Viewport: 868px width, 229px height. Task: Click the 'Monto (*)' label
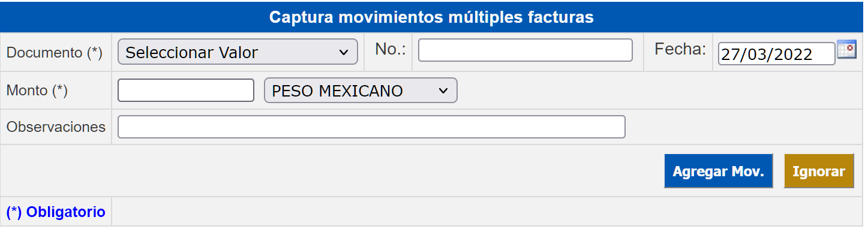click(37, 91)
